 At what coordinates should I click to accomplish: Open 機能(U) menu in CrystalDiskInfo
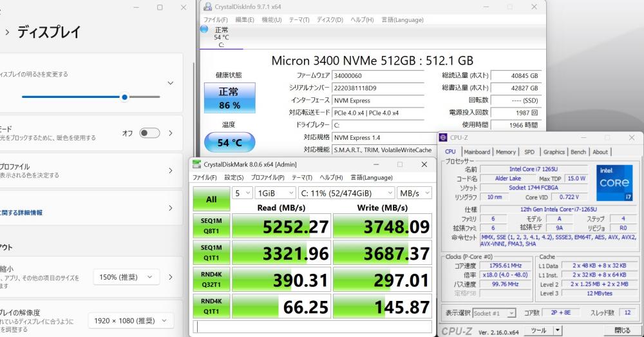[272, 20]
